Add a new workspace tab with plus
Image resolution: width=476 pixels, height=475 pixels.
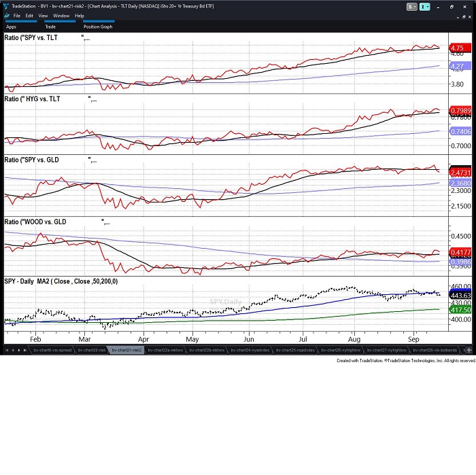(469, 350)
